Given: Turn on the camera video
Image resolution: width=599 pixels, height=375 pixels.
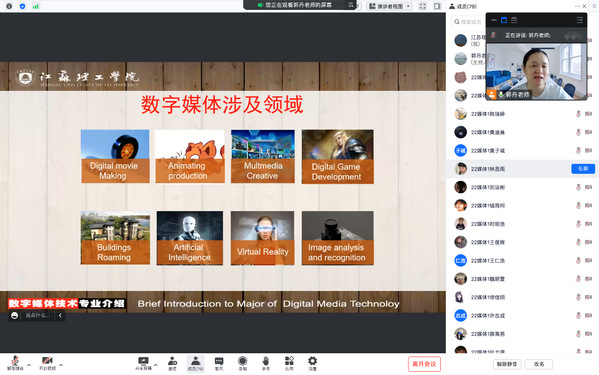Looking at the screenshot, I should [47, 363].
